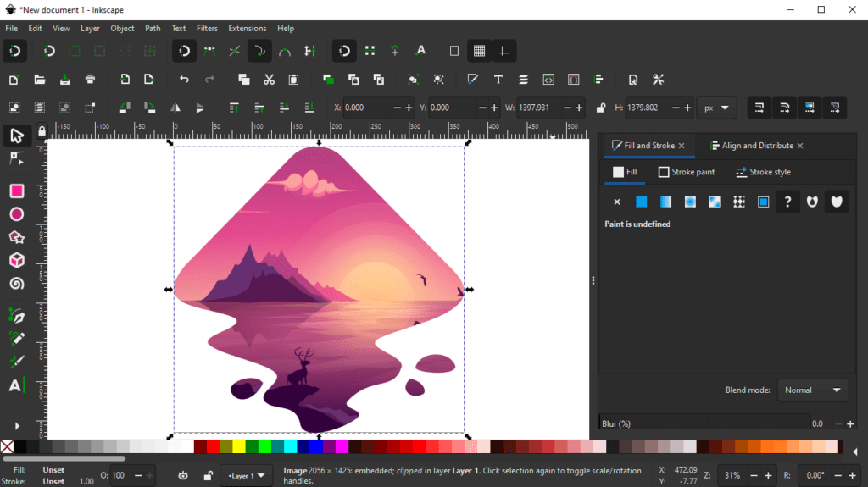Screen dimensions: 868x487
Task: Toggle master snapping button
Action: click(x=15, y=52)
